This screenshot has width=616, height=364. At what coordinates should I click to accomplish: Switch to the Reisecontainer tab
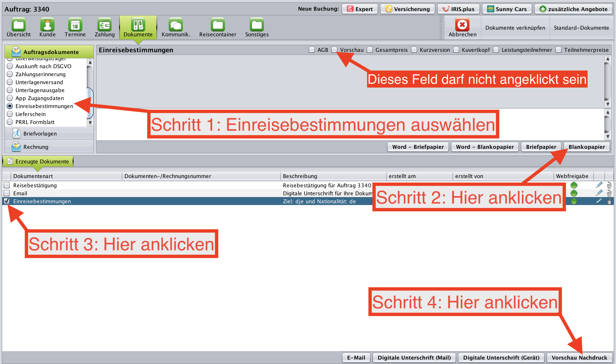point(217,27)
